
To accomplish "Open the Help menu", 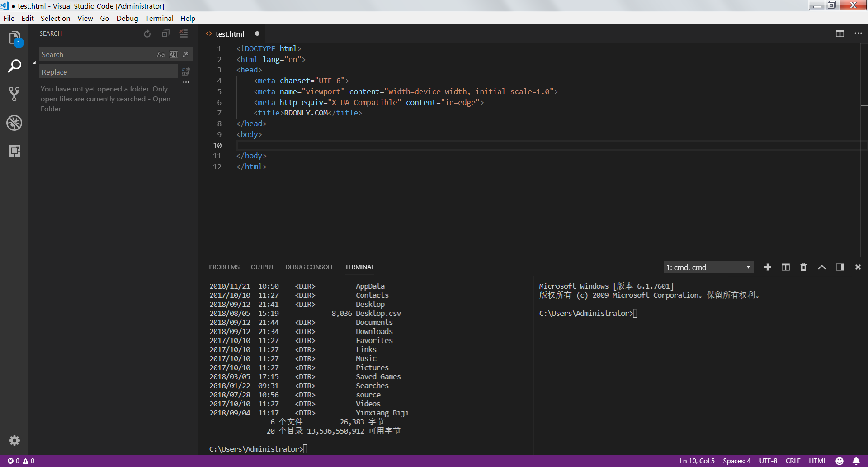I will [188, 19].
